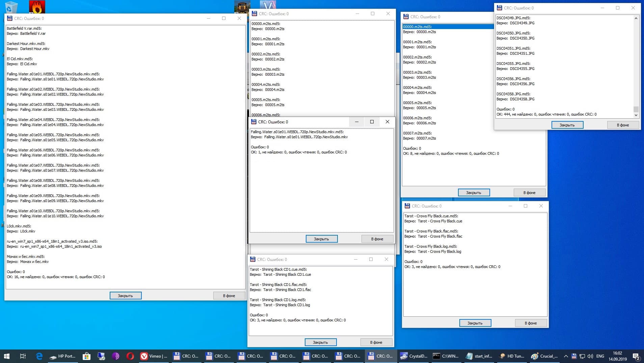This screenshot has width=644, height=363.
Task: Open the Windows Start menu
Action: pos(7,356)
